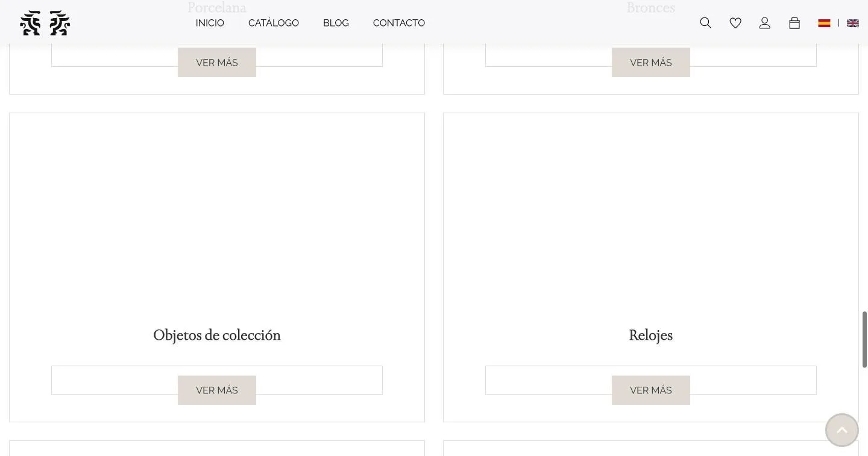Open the Objetos de colección category title
Viewport: 868px width, 456px height.
[217, 335]
